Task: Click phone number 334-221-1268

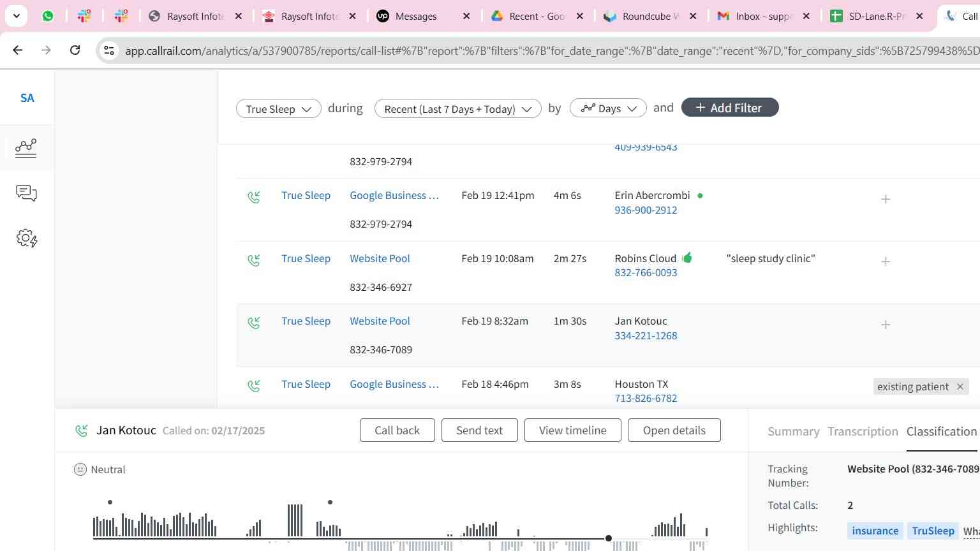Action: point(646,335)
